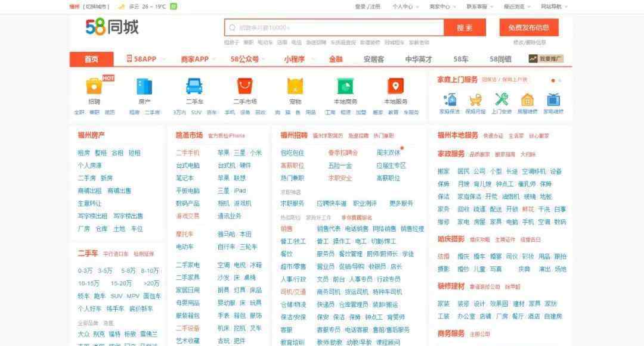Screen dimensions: 644x346
Task: Click the weather icon in top bar
Action: 121,7
